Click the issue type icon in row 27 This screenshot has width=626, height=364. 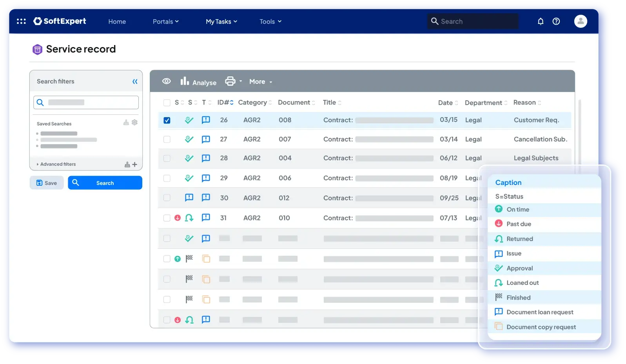(206, 139)
